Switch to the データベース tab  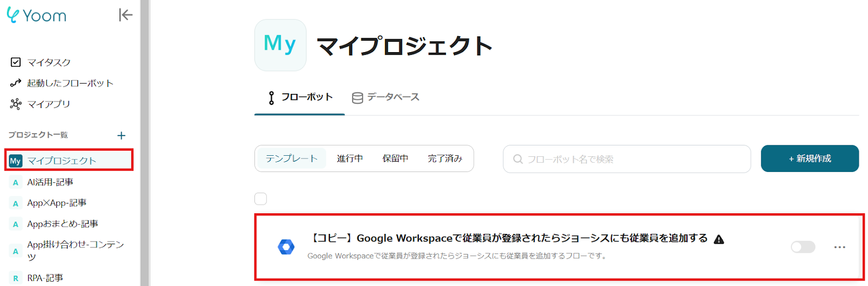[x=386, y=98]
